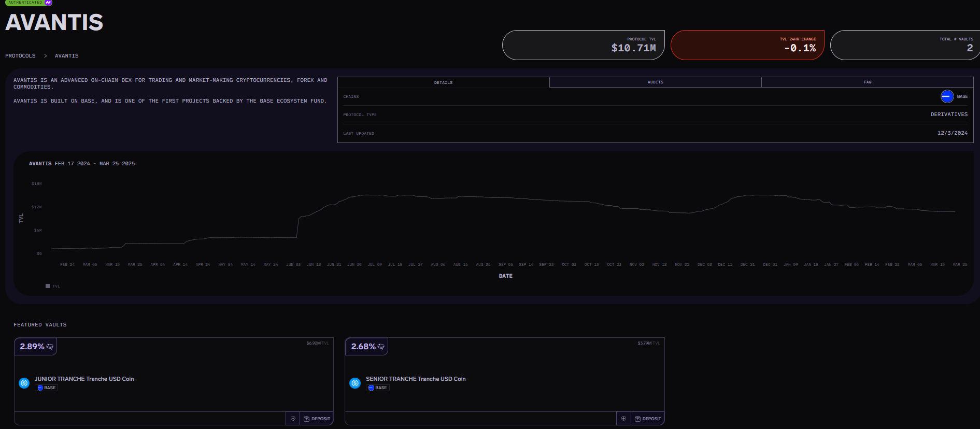Screen dimensions: 980x429
Task: Click the DATE x-axis label
Action: click(x=505, y=276)
